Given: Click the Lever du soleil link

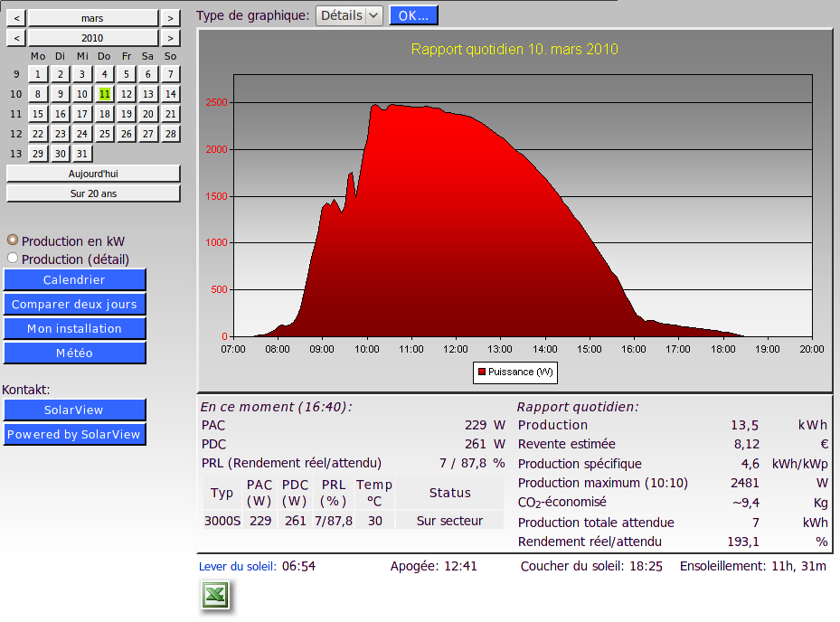Looking at the screenshot, I should click(x=238, y=566).
